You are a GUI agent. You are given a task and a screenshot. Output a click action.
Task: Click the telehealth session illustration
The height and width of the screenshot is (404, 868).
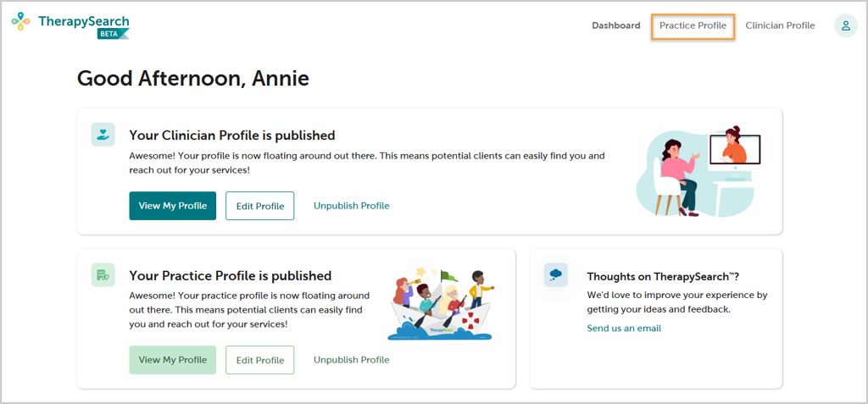[x=698, y=171]
